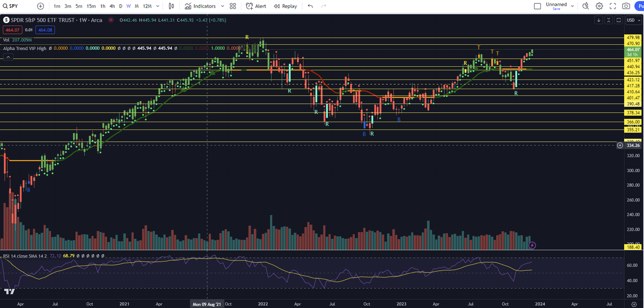The height and width of the screenshot is (308, 644).
Task: Switch to the 3m timeframe
Action: click(x=68, y=6)
